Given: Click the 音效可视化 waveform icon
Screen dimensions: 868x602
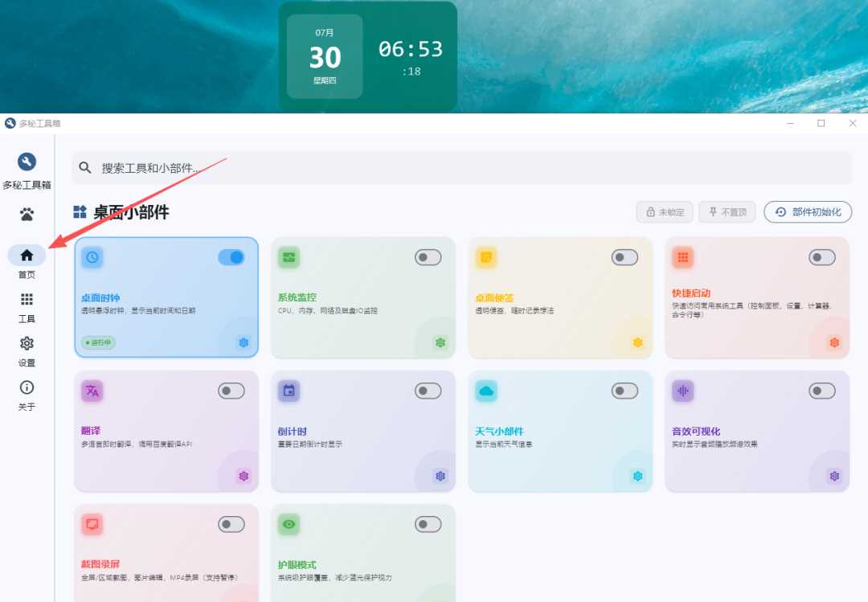Looking at the screenshot, I should pos(682,391).
